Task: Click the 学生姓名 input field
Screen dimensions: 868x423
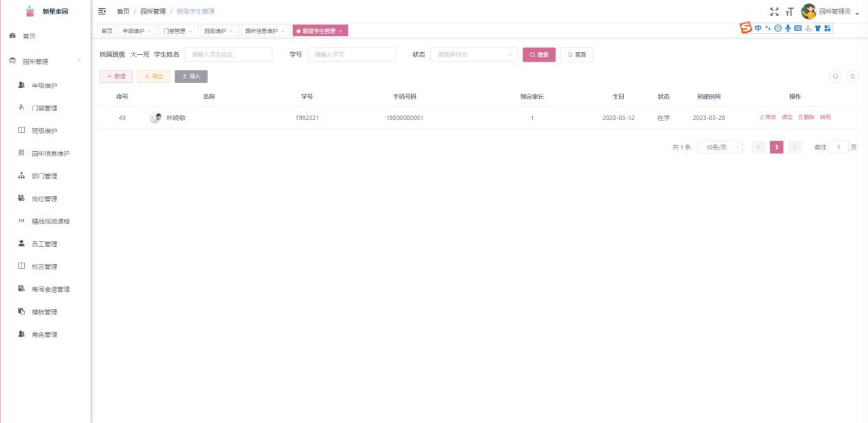Action: click(x=228, y=54)
